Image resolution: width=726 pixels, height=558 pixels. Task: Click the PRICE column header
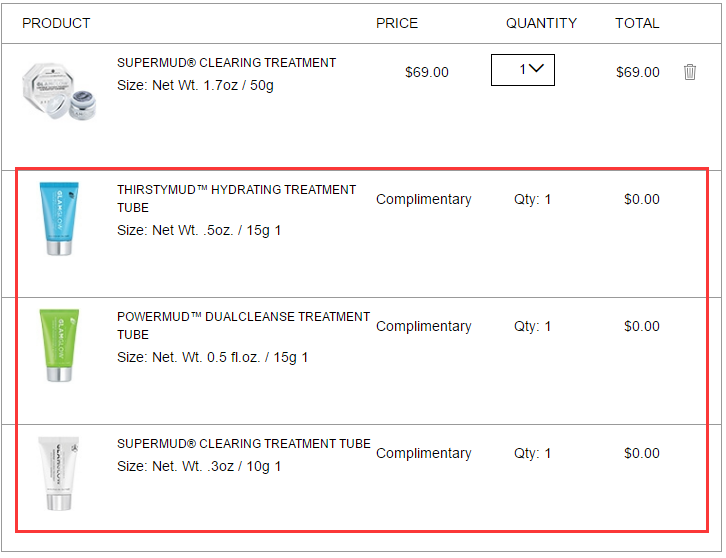click(x=397, y=23)
